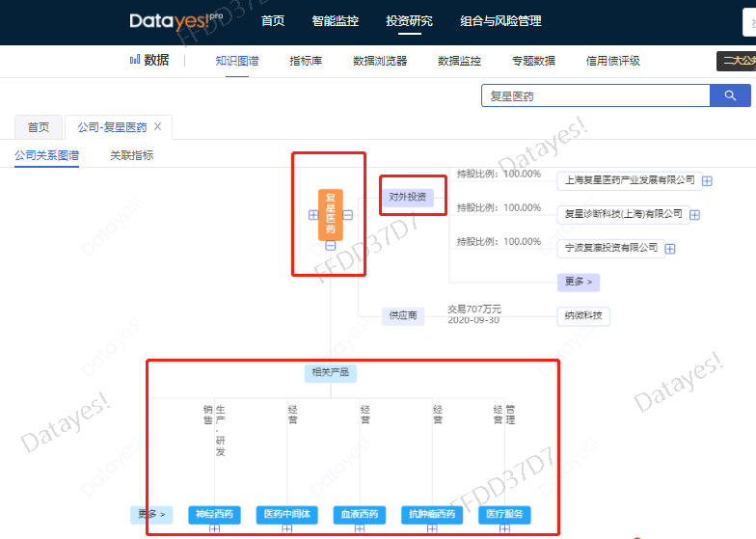Screen dimensions: 756x539
Task: Expand plus icon under 医药中间体
Action: [287, 528]
